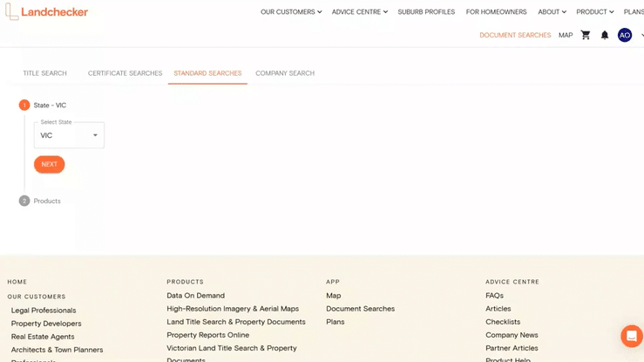This screenshot has height=362, width=644.
Task: Open FAQs footer link
Action: pyautogui.click(x=494, y=296)
